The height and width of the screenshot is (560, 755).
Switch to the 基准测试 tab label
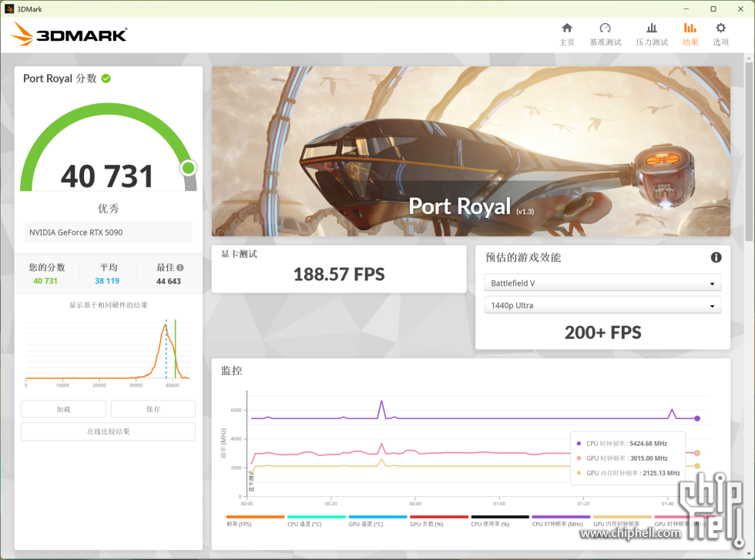(x=606, y=42)
